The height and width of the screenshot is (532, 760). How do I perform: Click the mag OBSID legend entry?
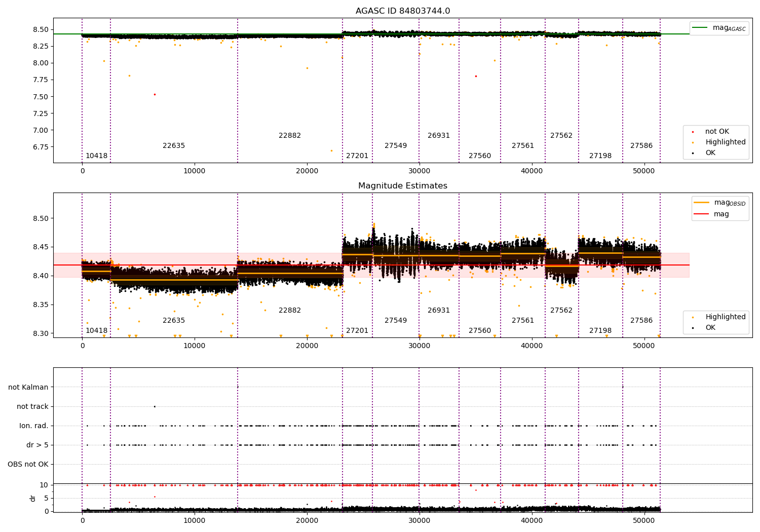click(719, 203)
